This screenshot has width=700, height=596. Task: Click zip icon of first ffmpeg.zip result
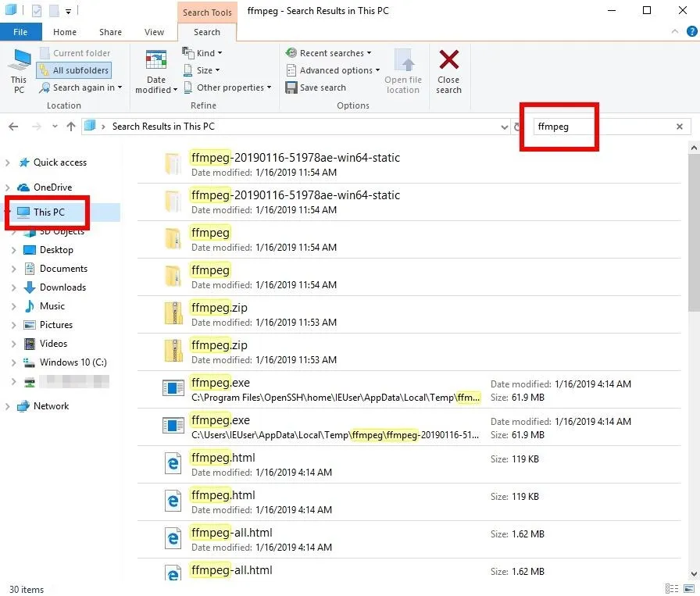click(x=173, y=313)
